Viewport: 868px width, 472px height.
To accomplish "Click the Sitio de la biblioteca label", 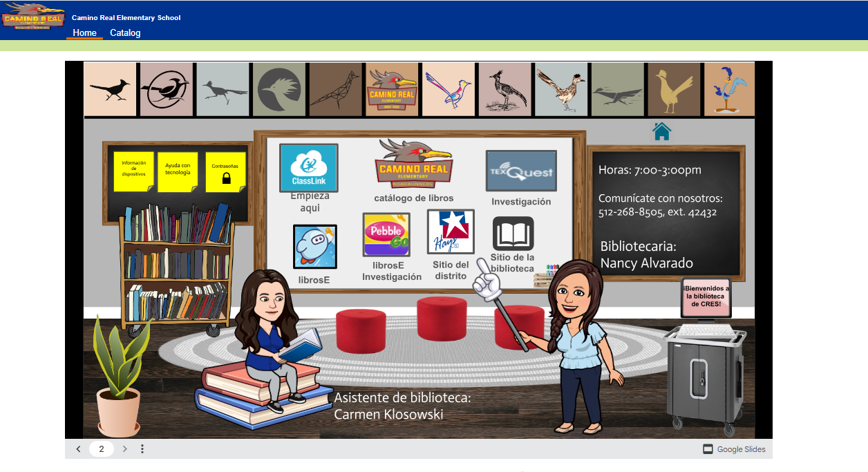I will 513,263.
